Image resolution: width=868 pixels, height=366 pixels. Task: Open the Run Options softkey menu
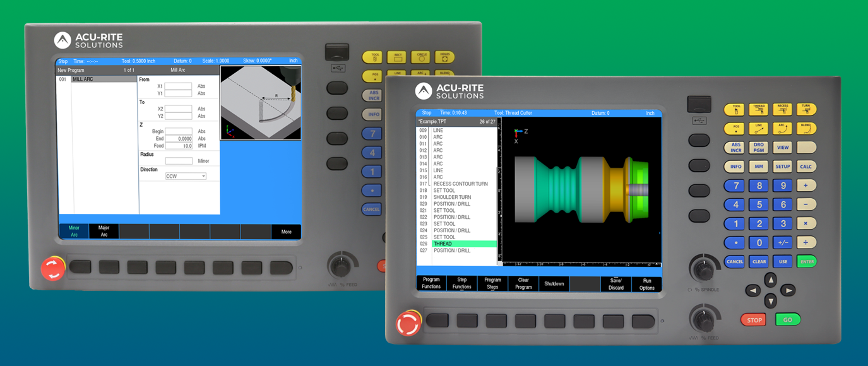646,283
